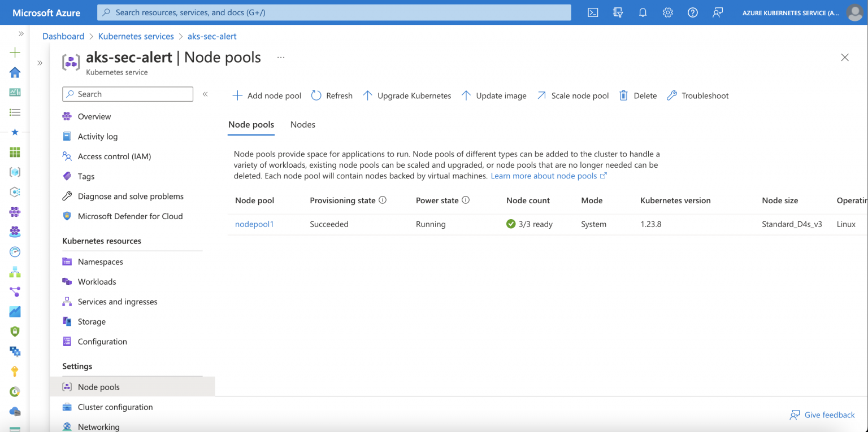Viewport: 868px width, 432px height.
Task: Open the notifications bell
Action: tap(643, 12)
